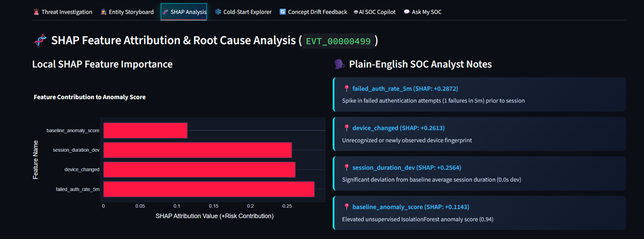
Task: Click the session_duration_dev SHAP note heading
Action: 406,168
